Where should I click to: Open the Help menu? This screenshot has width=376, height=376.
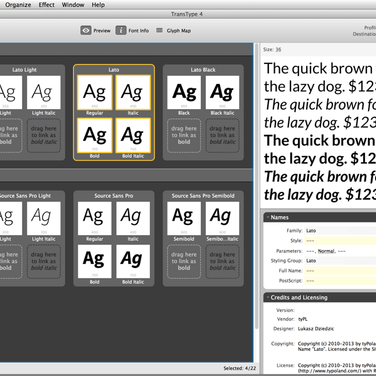(98, 5)
